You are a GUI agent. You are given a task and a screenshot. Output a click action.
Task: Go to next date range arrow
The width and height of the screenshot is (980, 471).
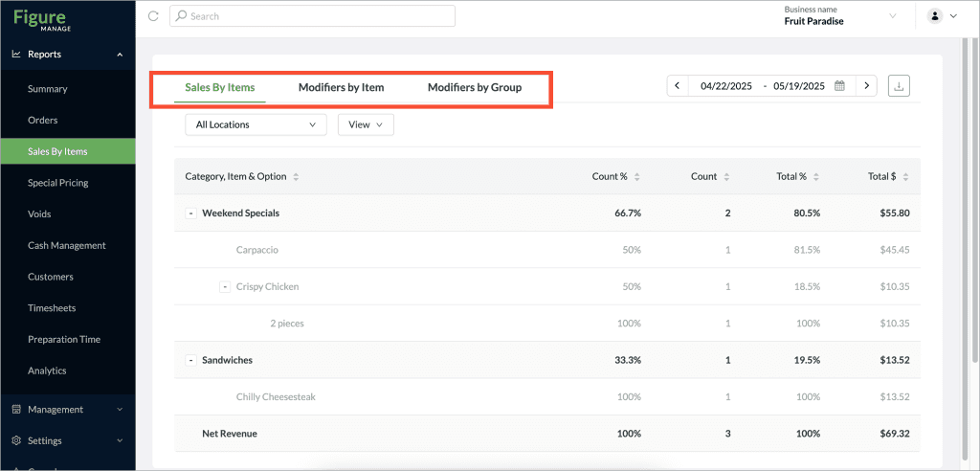click(x=866, y=86)
